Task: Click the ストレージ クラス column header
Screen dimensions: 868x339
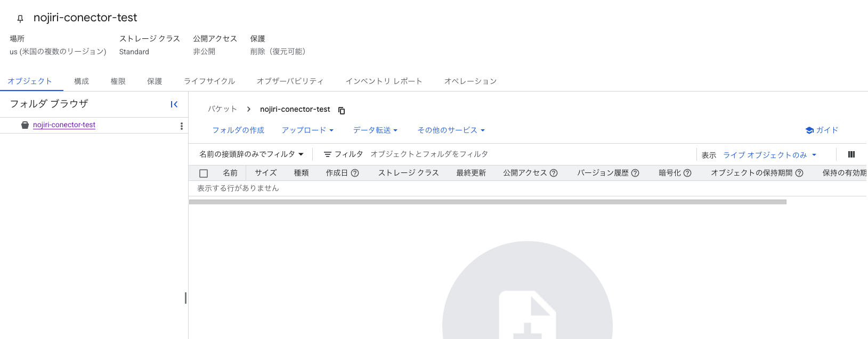Action: point(409,173)
